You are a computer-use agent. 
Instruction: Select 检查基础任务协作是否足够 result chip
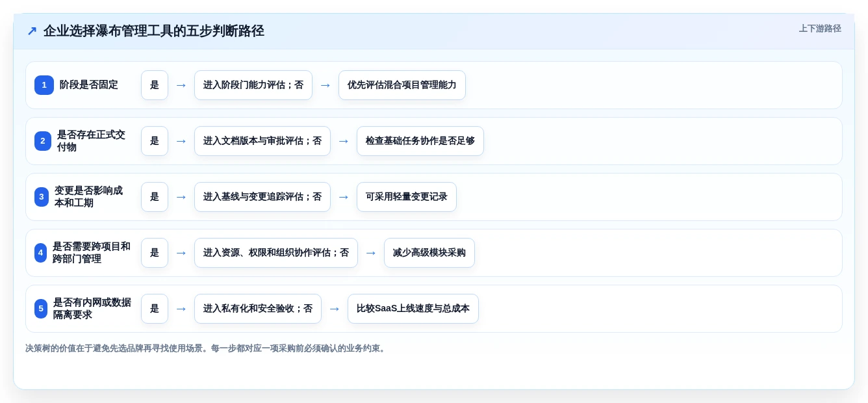(x=420, y=141)
